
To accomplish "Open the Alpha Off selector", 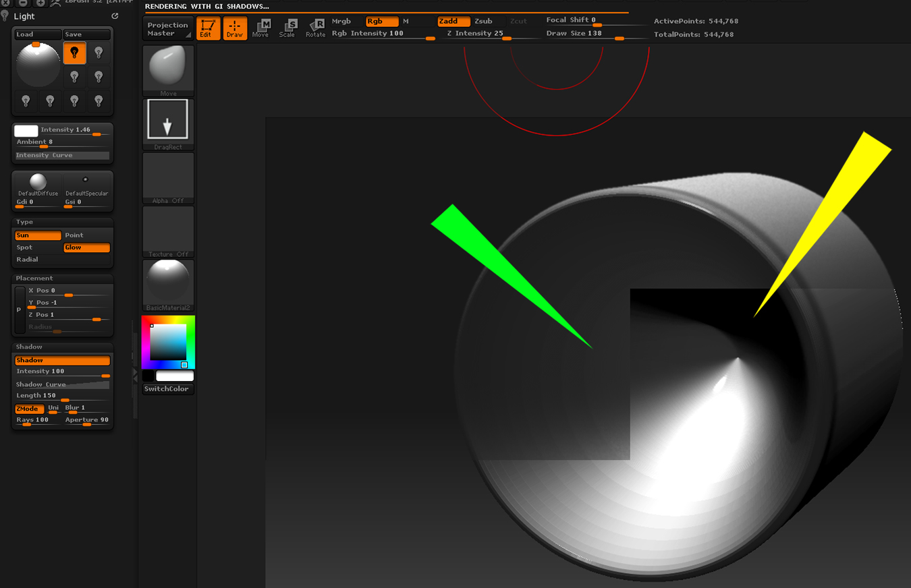I will pyautogui.click(x=168, y=178).
